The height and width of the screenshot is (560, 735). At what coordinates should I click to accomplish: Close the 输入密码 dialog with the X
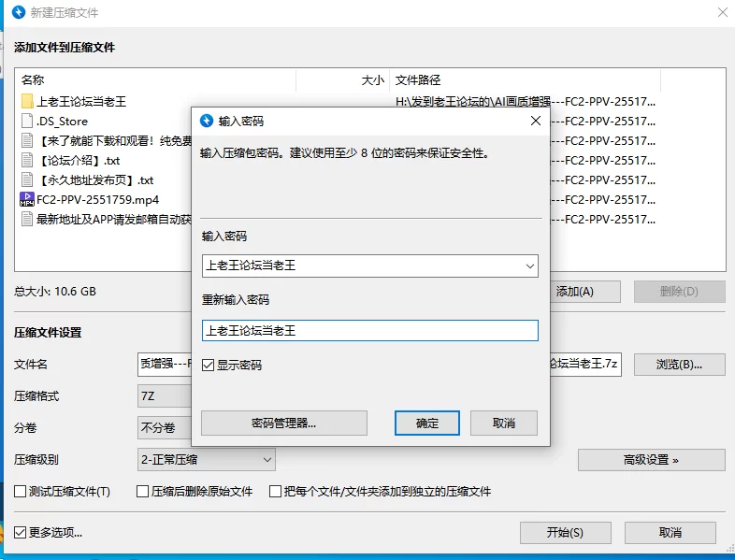click(535, 121)
